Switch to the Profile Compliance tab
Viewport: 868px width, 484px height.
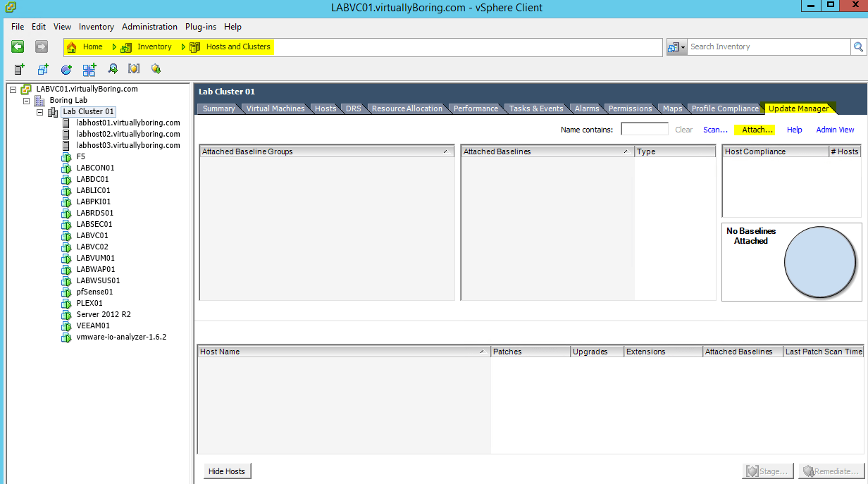tap(726, 108)
